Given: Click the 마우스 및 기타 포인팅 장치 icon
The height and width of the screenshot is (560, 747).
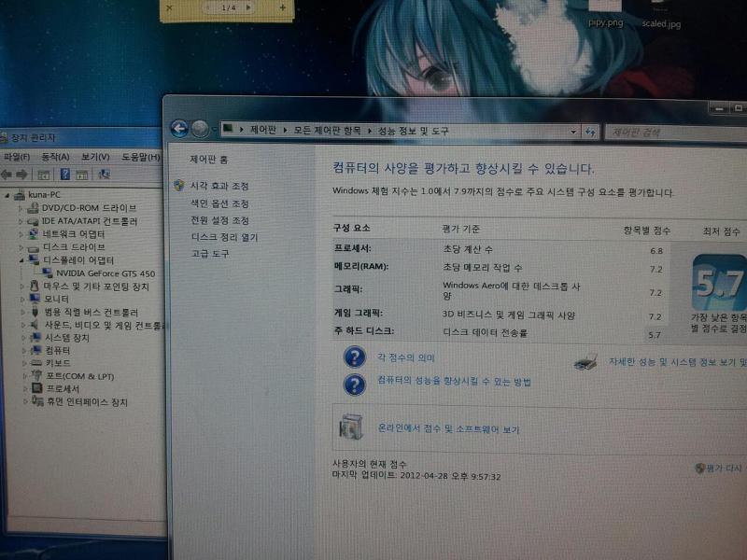Looking at the screenshot, I should pyautogui.click(x=35, y=286).
